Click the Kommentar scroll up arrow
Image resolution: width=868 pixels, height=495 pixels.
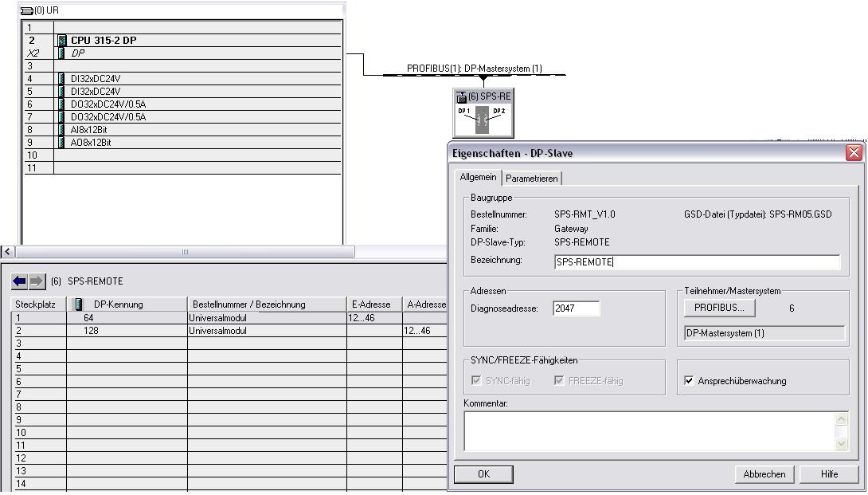(842, 418)
